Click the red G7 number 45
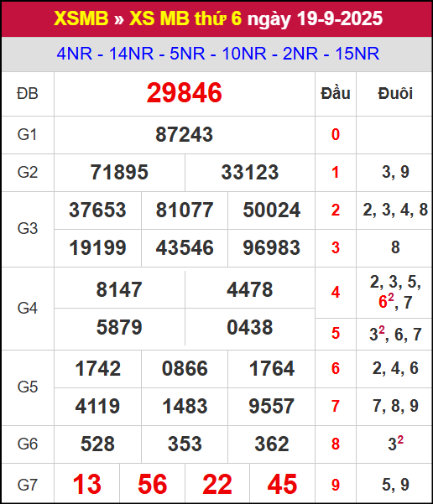 282,484
